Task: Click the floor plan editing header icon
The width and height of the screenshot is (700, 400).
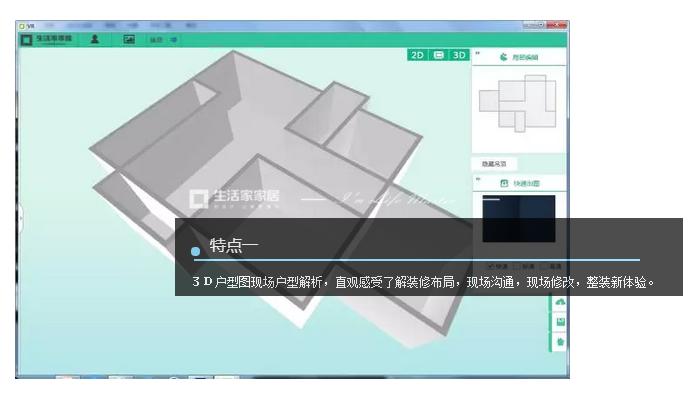Action: 503,58
